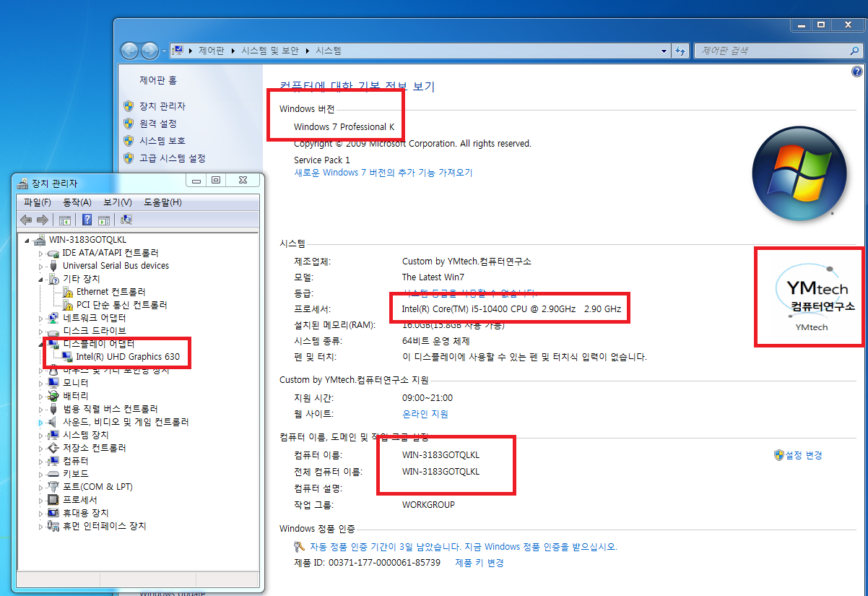Click the scan for hardware changes toolbar icon
This screenshot has width=868, height=596.
(126, 220)
